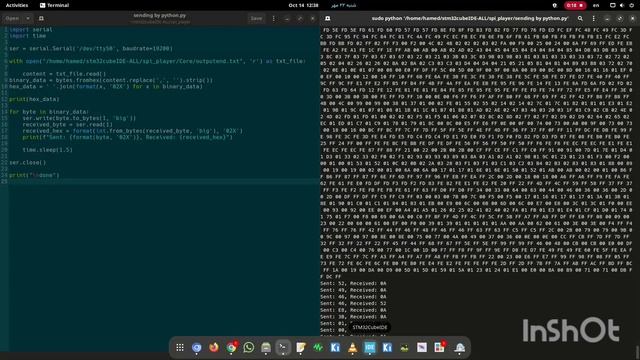Image resolution: width=640 pixels, height=360 pixels.
Task: Maximize the terminal window
Action: pos(620,18)
